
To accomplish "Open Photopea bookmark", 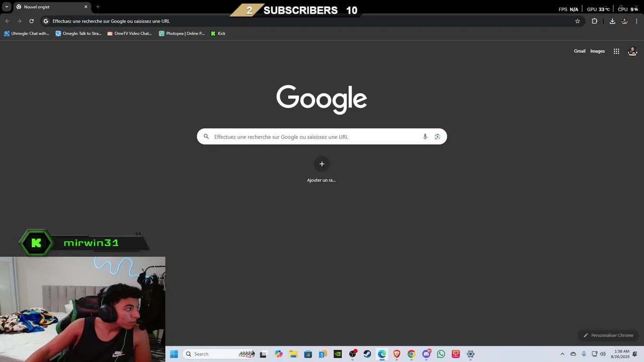I will coord(182,34).
